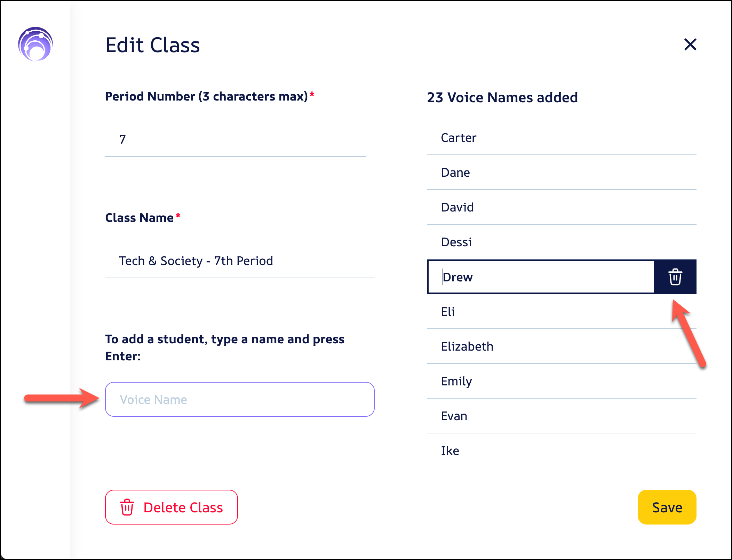732x560 pixels.
Task: Click the Delete Class button label
Action: [183, 507]
